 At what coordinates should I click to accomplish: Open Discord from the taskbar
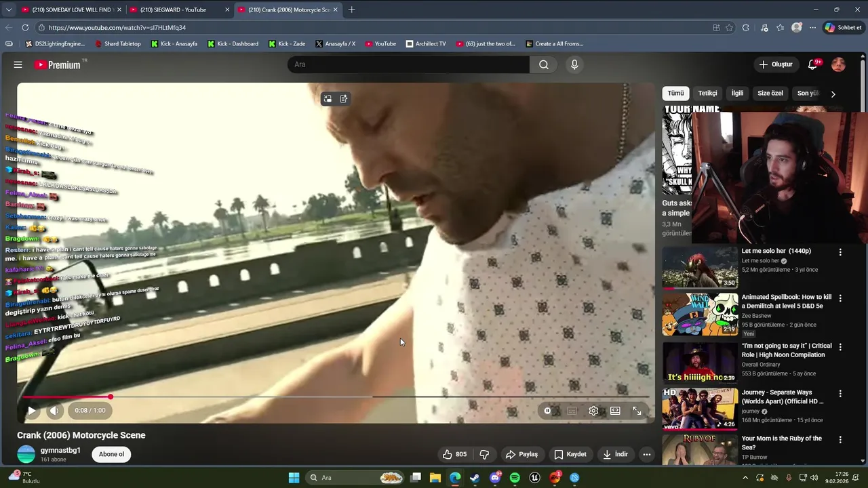[495, 478]
